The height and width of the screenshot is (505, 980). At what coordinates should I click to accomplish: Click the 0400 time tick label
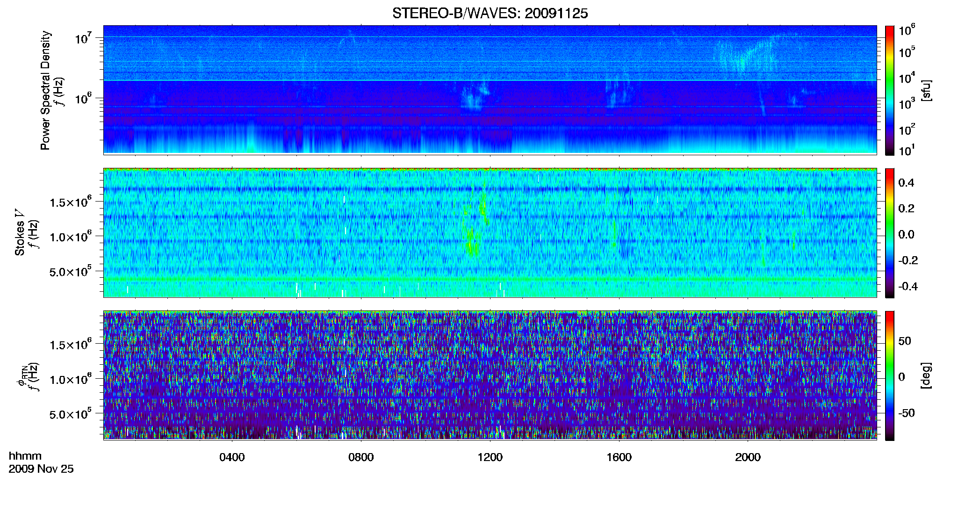(x=232, y=457)
